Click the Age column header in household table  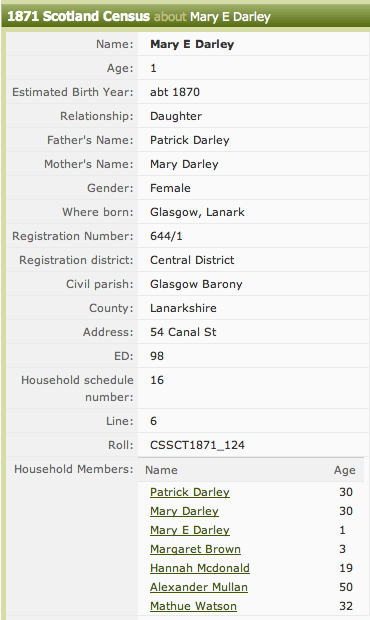pos(344,470)
